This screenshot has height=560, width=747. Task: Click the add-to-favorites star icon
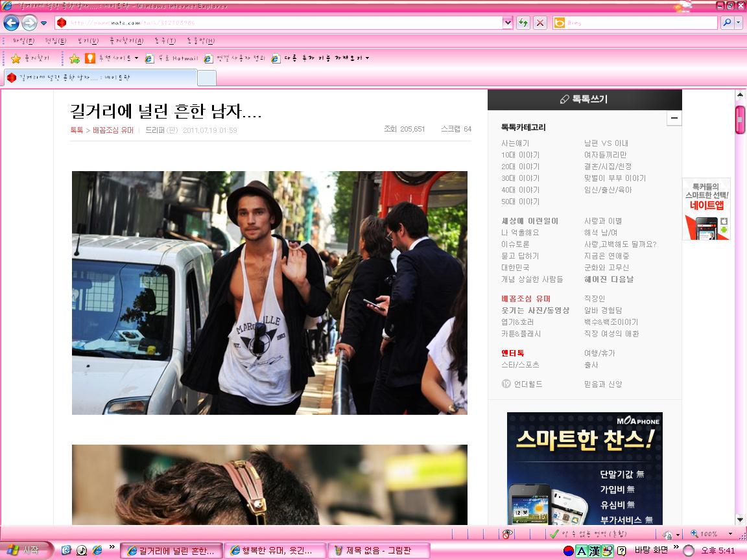[75, 58]
